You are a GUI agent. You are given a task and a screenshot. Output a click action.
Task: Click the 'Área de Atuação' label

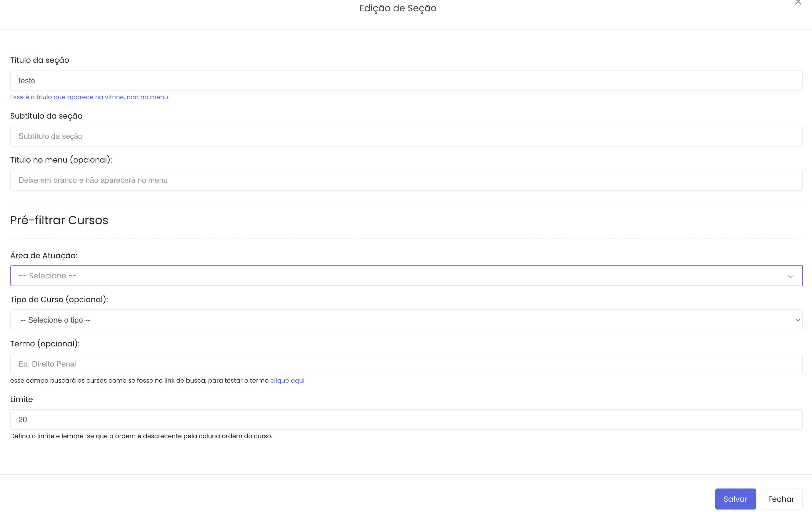(x=44, y=255)
